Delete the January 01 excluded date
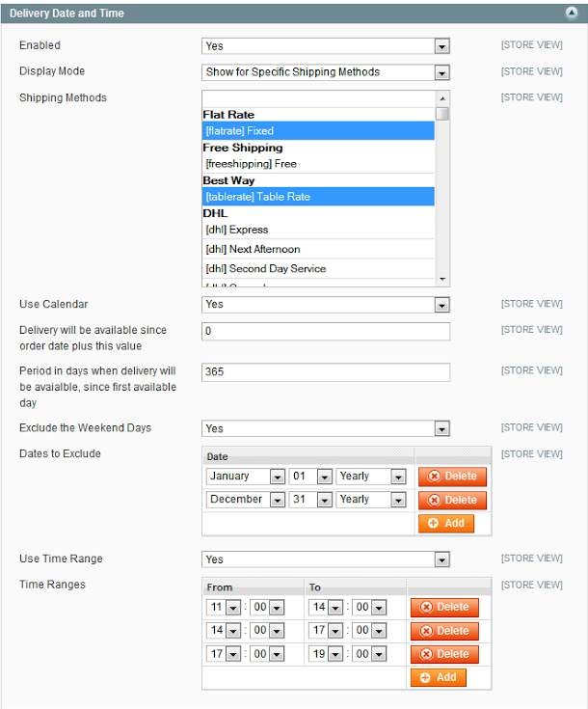The height and width of the screenshot is (709, 588). [x=452, y=477]
